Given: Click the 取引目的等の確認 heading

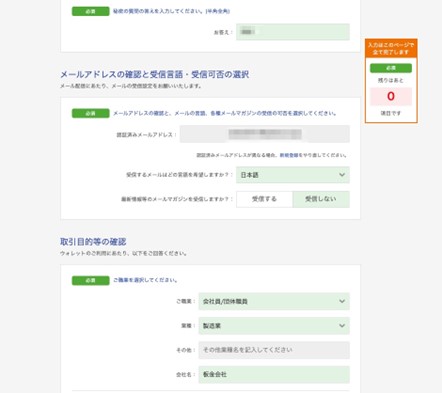Looking at the screenshot, I should pos(93,242).
